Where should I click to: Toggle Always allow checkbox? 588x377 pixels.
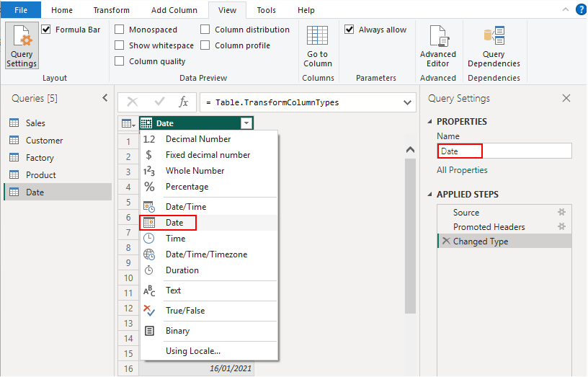(x=349, y=30)
